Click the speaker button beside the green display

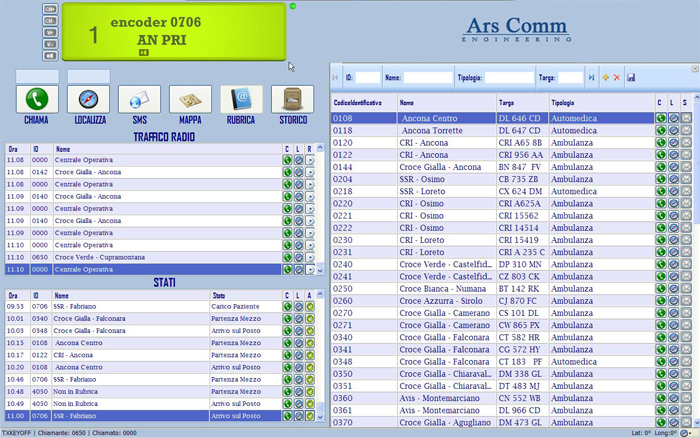coord(50,55)
